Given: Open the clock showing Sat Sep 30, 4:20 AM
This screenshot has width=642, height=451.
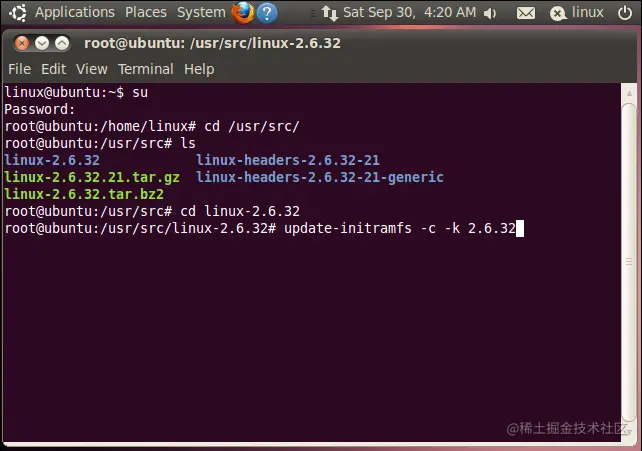Looking at the screenshot, I should (x=409, y=13).
